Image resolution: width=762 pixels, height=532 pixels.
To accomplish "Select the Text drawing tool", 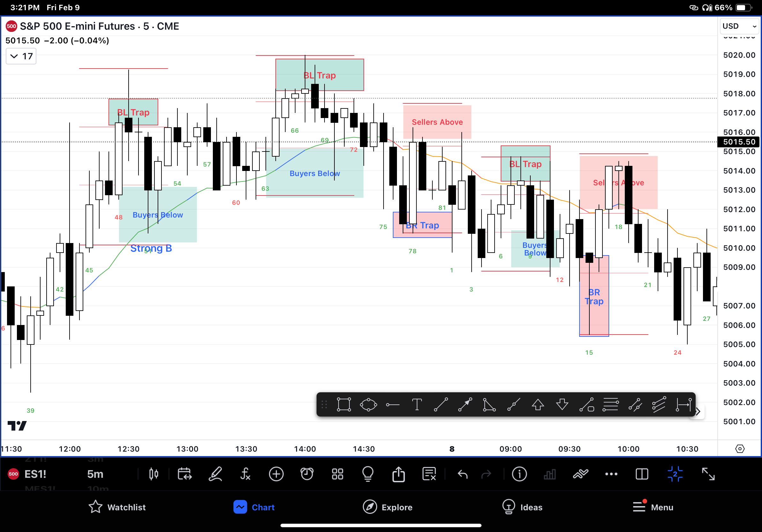I will pos(417,405).
